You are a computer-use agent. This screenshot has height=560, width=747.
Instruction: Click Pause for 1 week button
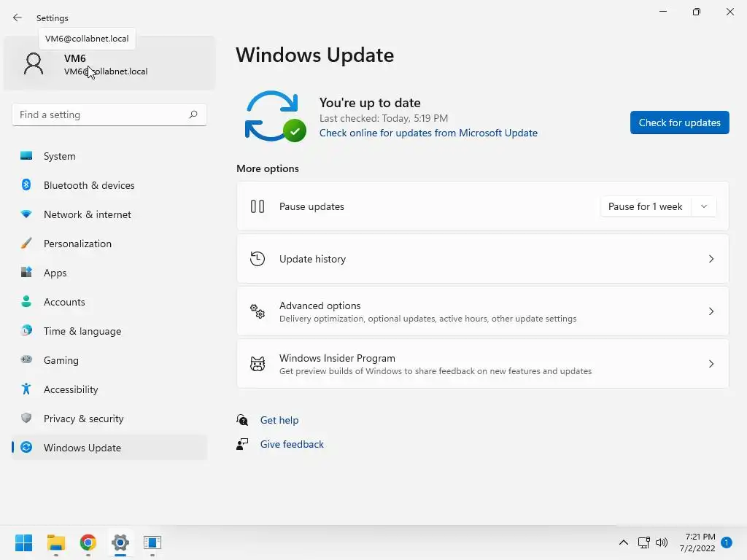tap(646, 206)
